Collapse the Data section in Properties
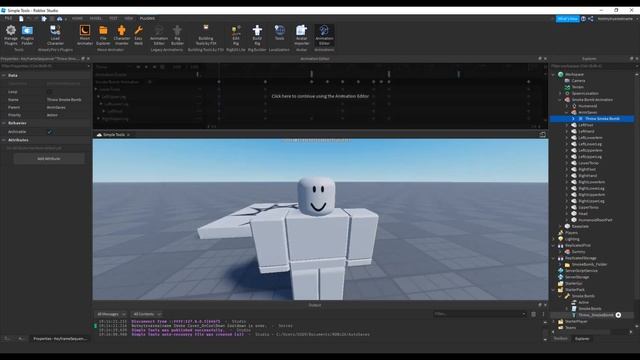Viewport: 640px width, 360px height. click(x=4, y=76)
